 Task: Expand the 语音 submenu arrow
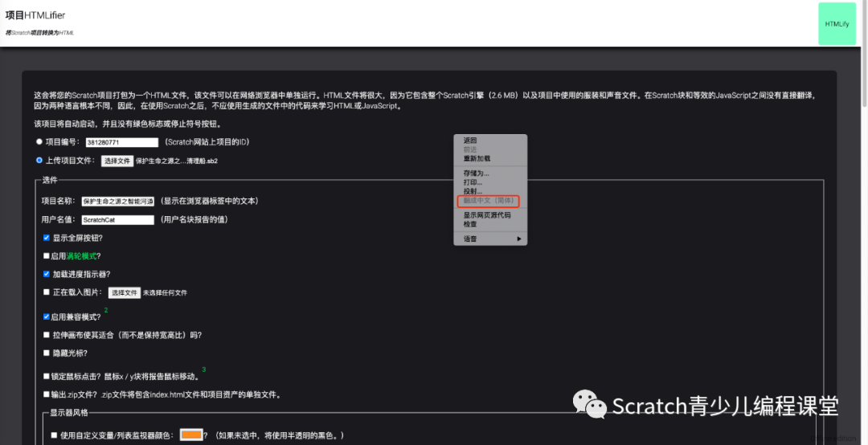coord(519,239)
